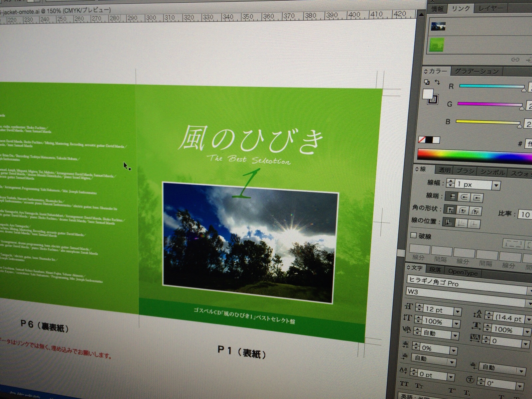Click the swap fill and stroke arrows
The height and width of the screenshot is (399, 532).
tap(437, 82)
